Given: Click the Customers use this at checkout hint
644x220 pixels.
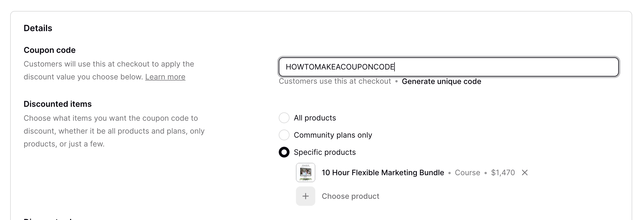Looking at the screenshot, I should [335, 81].
